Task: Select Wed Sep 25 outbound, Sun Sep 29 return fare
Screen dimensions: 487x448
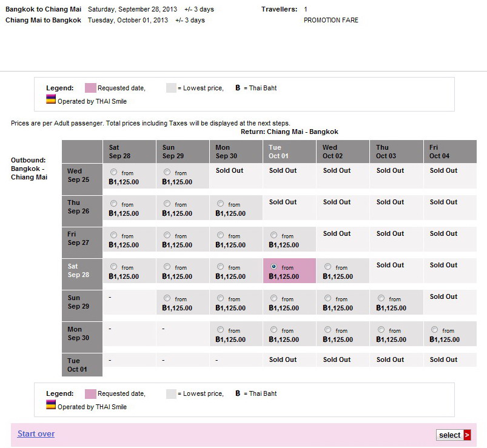Action: pos(167,172)
